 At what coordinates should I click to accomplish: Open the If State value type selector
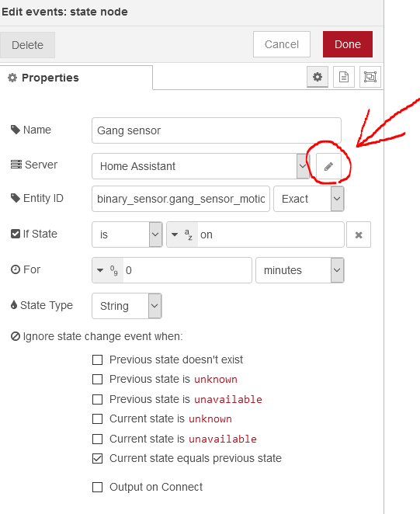[182, 234]
